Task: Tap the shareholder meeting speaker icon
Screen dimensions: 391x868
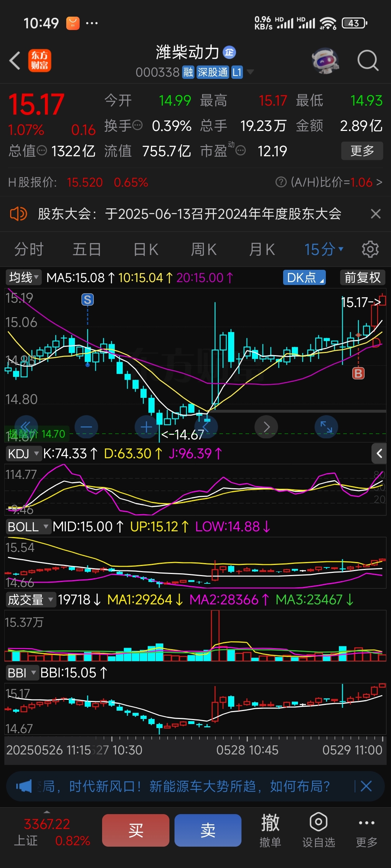Action: [x=18, y=214]
